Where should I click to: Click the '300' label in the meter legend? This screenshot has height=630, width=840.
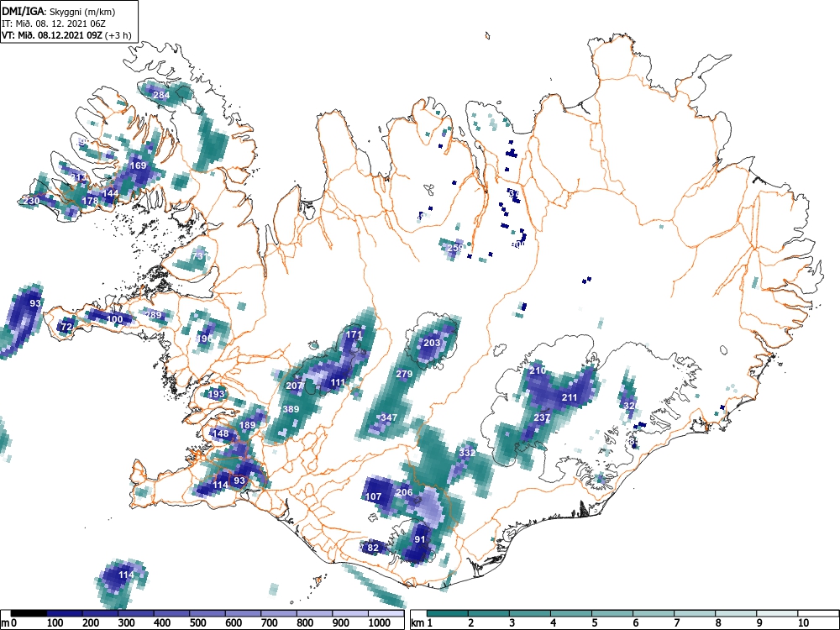[127, 623]
